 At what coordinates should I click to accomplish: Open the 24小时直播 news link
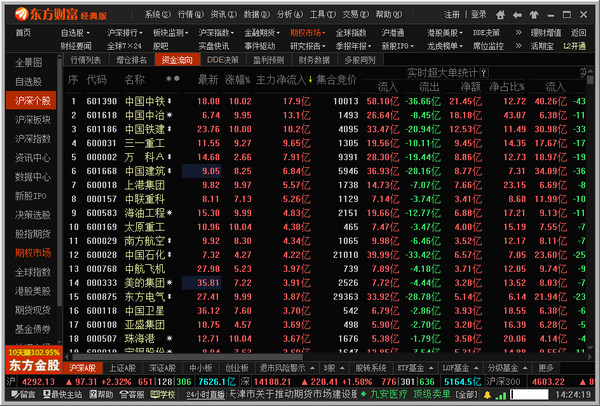tap(206, 395)
